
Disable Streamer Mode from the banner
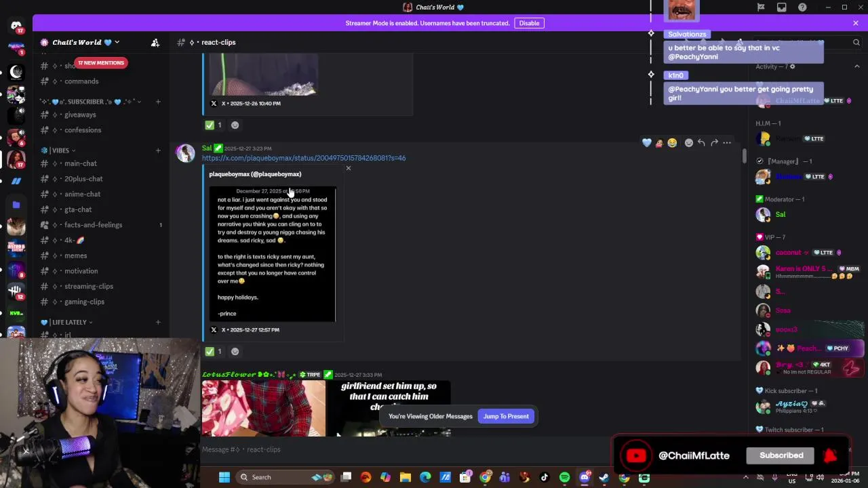(529, 23)
